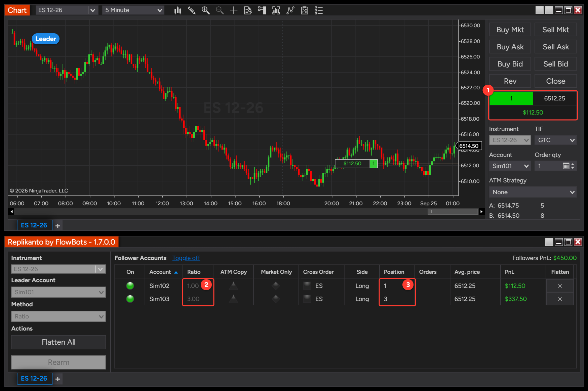Open the ATM Strategy None dropdown
Image resolution: width=588 pixels, height=391 pixels.
pos(533,192)
